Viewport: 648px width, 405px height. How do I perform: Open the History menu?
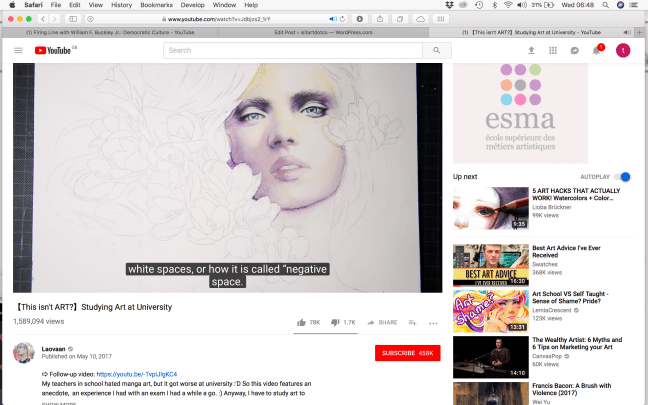(122, 5)
